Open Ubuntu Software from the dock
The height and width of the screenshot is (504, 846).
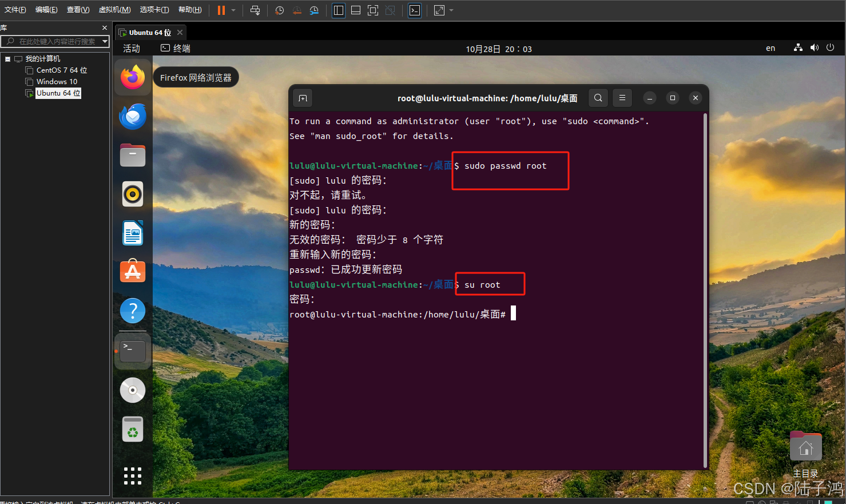132,271
